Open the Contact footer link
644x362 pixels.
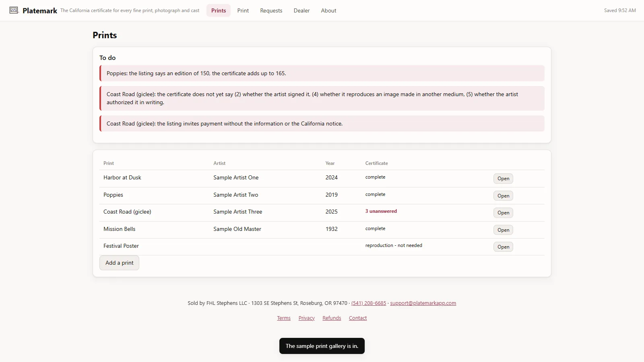tap(358, 318)
